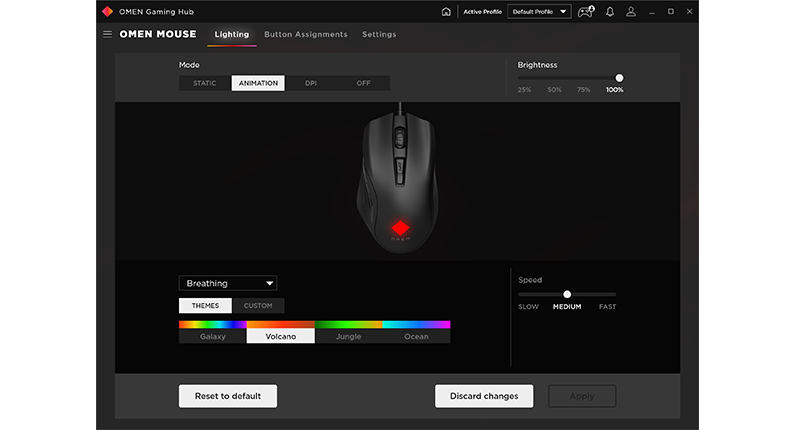This screenshot has width=795, height=430.
Task: Close the OMEN Gaming Hub window
Action: (690, 12)
